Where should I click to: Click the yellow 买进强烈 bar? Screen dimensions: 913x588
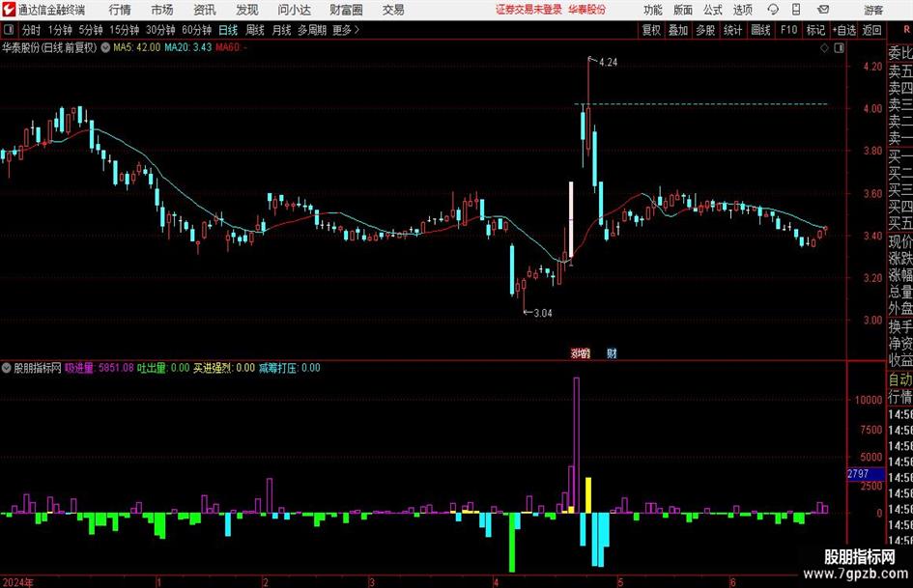588,495
